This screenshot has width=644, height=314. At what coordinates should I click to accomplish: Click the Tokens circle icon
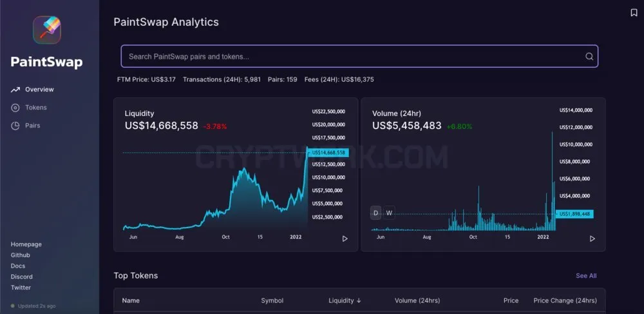pyautogui.click(x=15, y=108)
